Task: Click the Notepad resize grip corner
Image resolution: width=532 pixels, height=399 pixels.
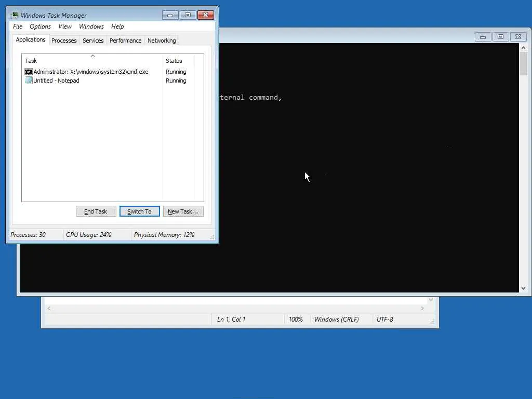Action: click(432, 321)
